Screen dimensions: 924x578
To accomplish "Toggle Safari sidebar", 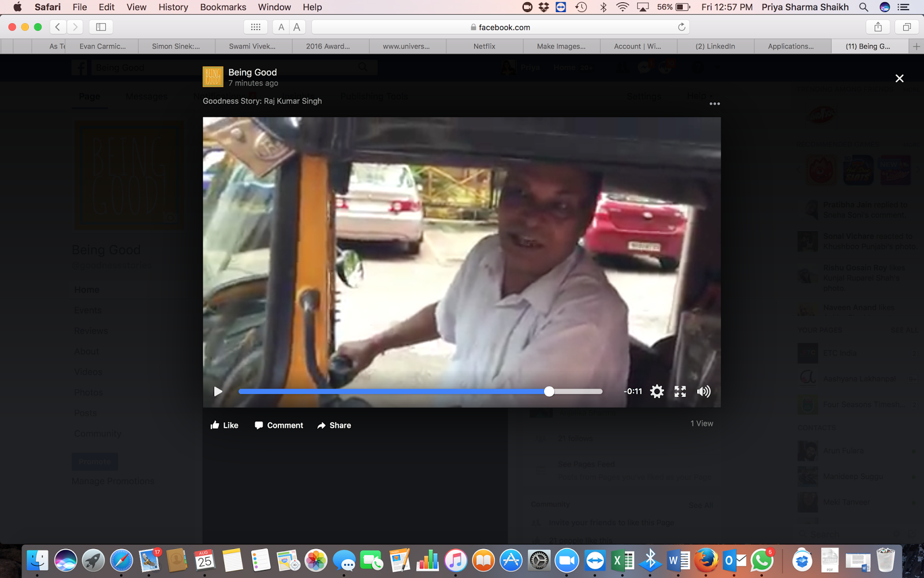I will (101, 27).
